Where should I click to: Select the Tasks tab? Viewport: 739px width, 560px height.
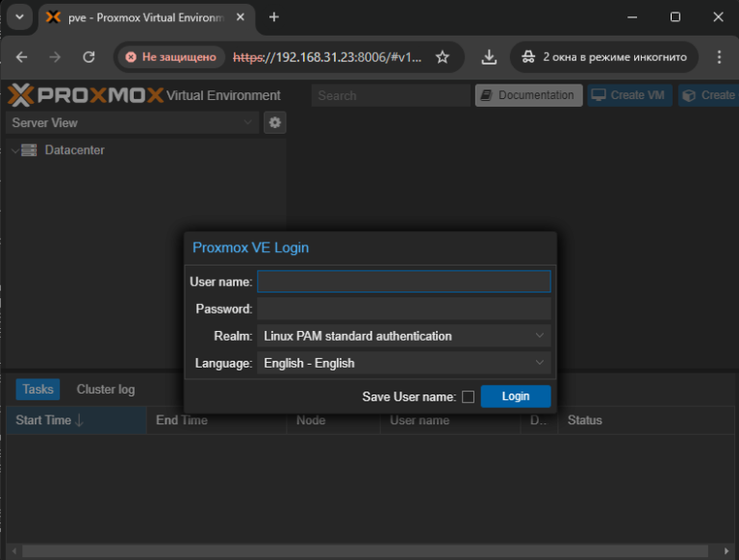38,390
